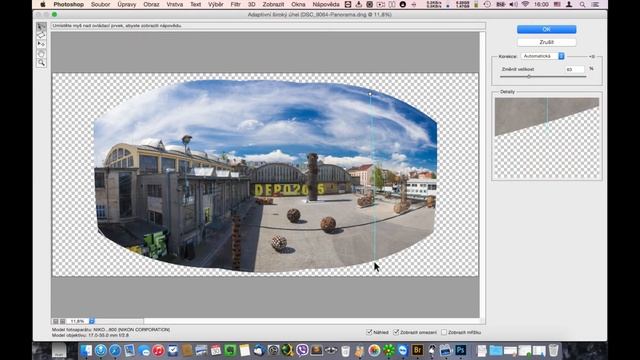The image size is (640, 360).
Task: Open Calendar icon in the Dock
Action: [216, 350]
